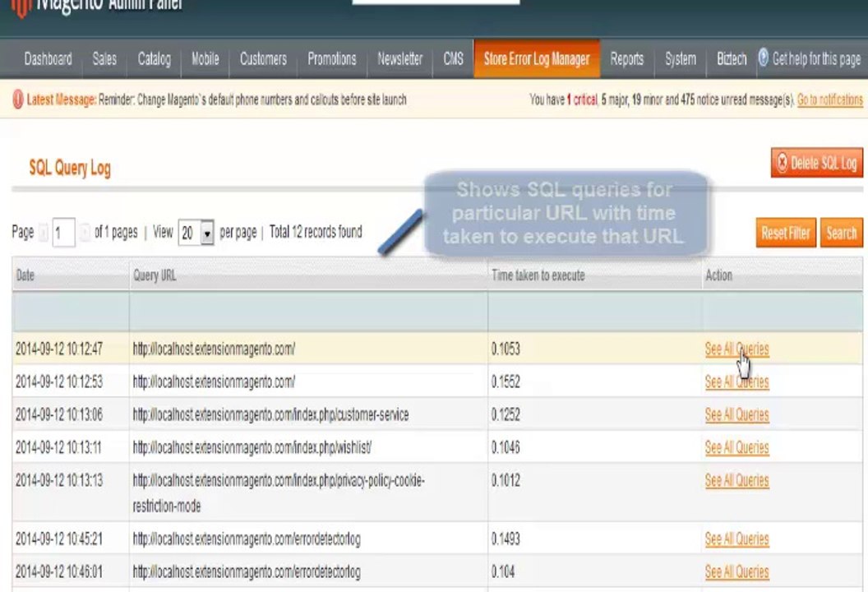The width and height of the screenshot is (868, 592).
Task: Click the time value 0.1552
Action: pos(506,382)
